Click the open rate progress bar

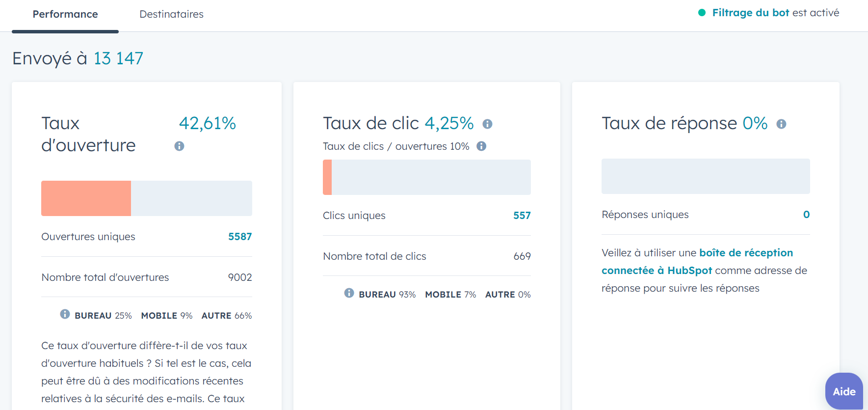coord(146,198)
